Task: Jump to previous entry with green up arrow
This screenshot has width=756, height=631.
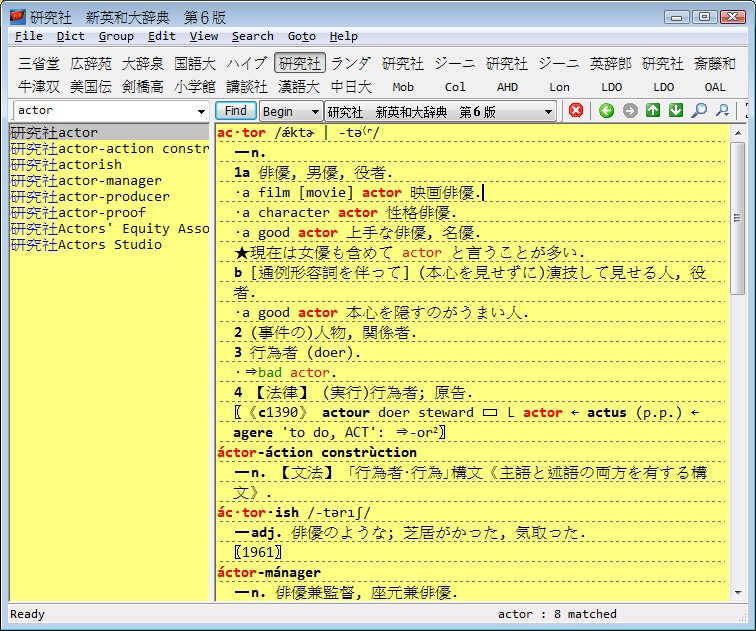Action: (653, 111)
